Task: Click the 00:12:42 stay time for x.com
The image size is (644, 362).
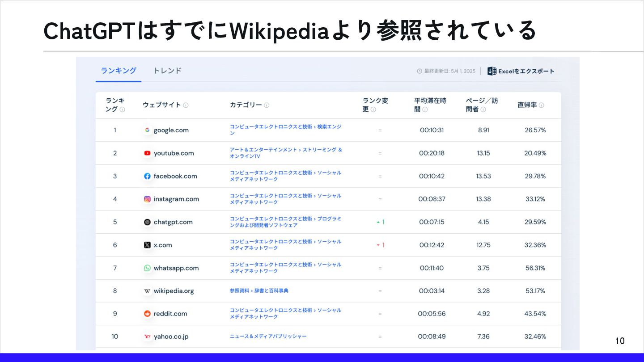Action: click(432, 245)
